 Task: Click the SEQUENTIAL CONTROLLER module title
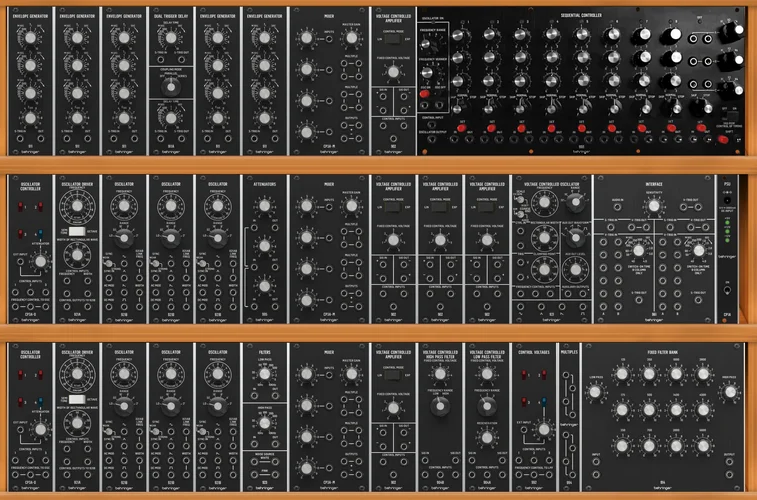pyautogui.click(x=581, y=15)
